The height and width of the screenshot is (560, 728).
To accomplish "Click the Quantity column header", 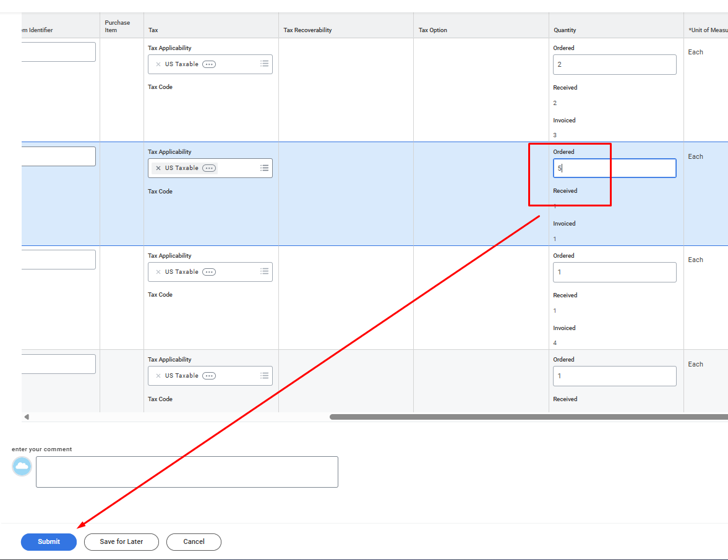I will pos(565,30).
